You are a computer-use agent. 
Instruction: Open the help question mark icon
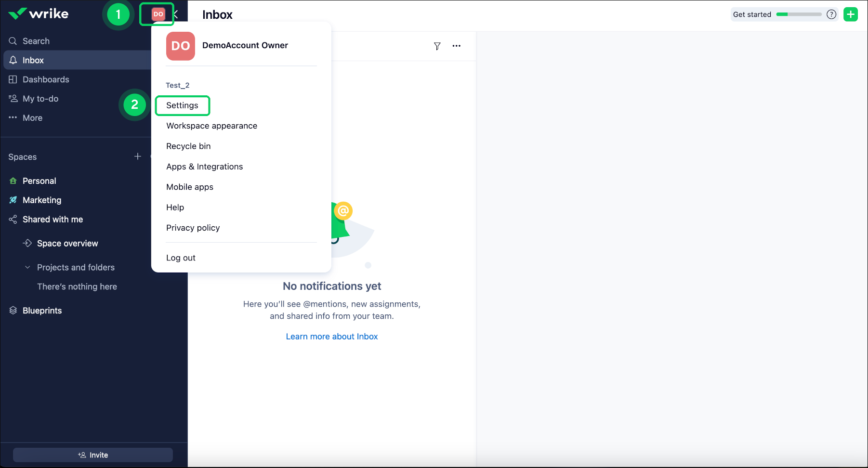pyautogui.click(x=831, y=14)
